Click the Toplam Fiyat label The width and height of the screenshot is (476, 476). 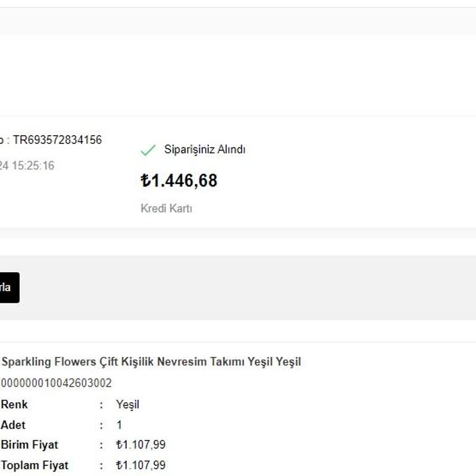pos(35,465)
